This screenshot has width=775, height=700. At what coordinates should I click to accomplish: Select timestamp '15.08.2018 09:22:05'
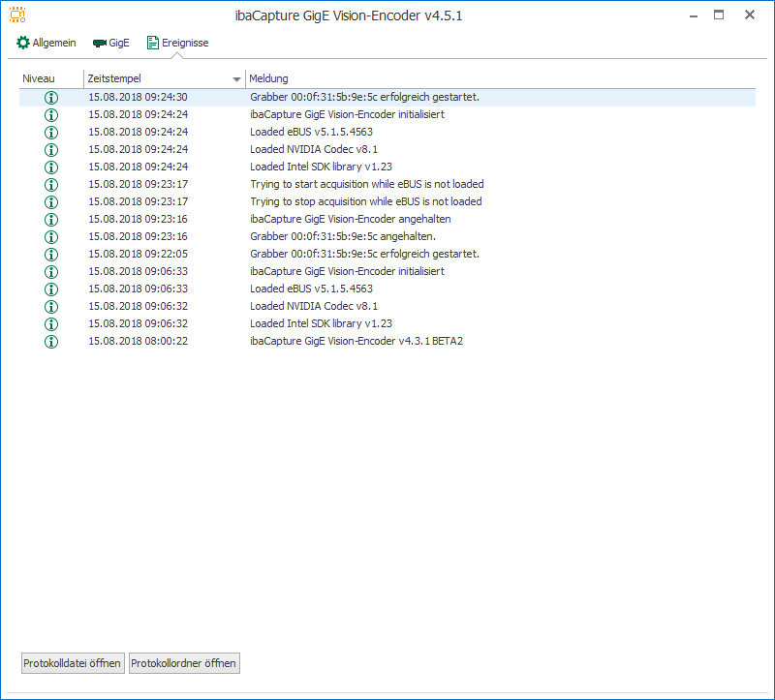coord(138,254)
